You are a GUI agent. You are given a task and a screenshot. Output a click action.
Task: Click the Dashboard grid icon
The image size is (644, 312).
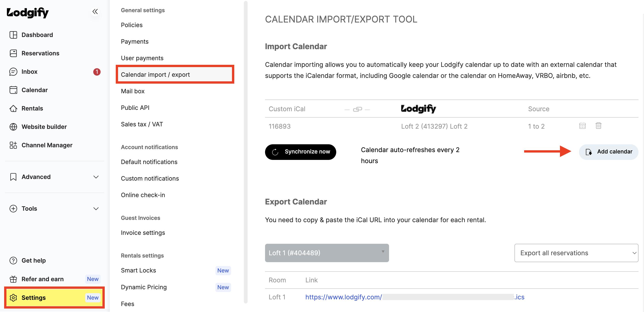pos(13,35)
